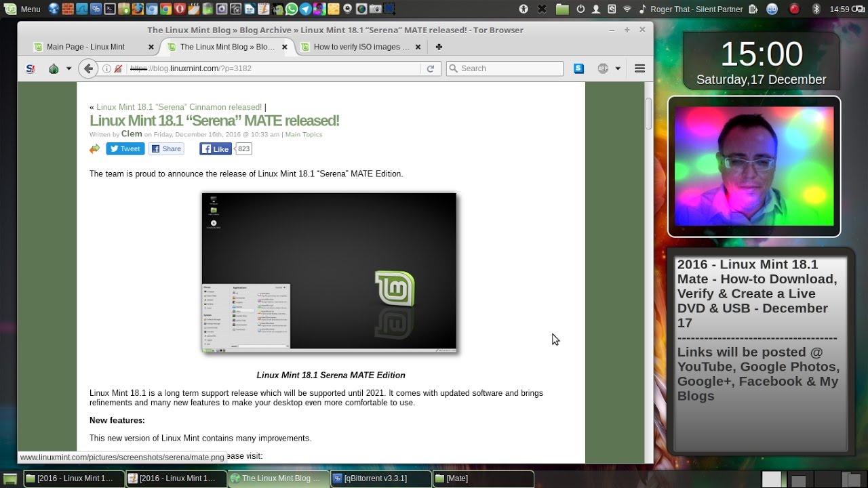
Task: Open the Clem author link
Action: tap(132, 134)
